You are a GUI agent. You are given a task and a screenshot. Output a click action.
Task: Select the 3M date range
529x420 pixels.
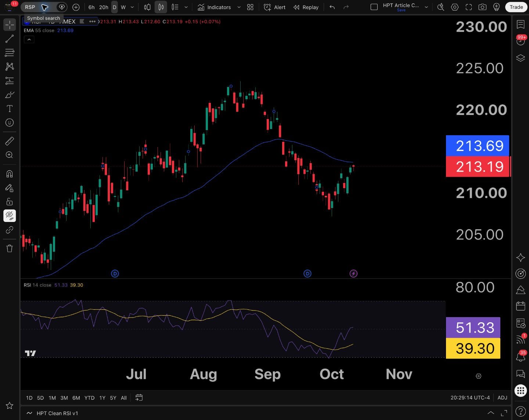[x=64, y=398]
